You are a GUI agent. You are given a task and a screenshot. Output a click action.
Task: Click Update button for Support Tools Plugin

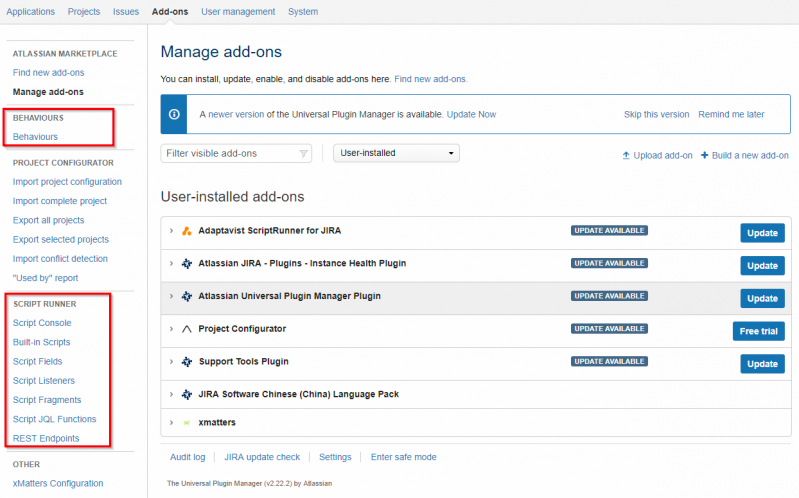762,363
